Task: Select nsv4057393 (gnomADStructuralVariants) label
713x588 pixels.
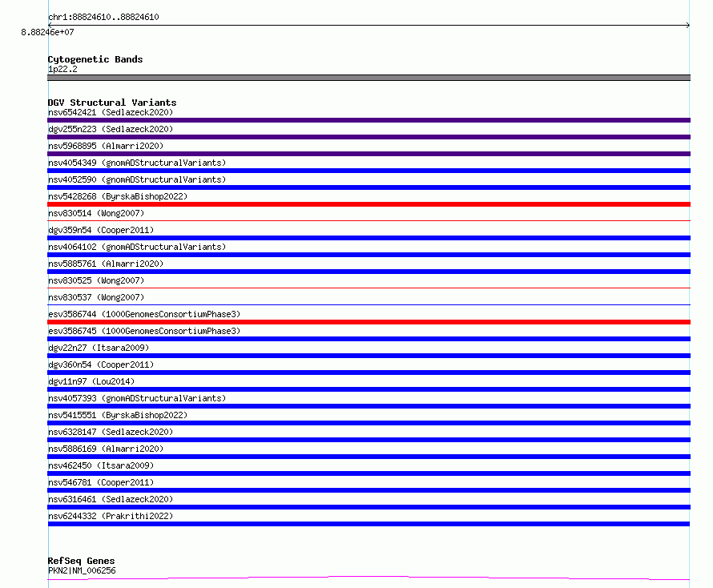Action: pyautogui.click(x=137, y=398)
